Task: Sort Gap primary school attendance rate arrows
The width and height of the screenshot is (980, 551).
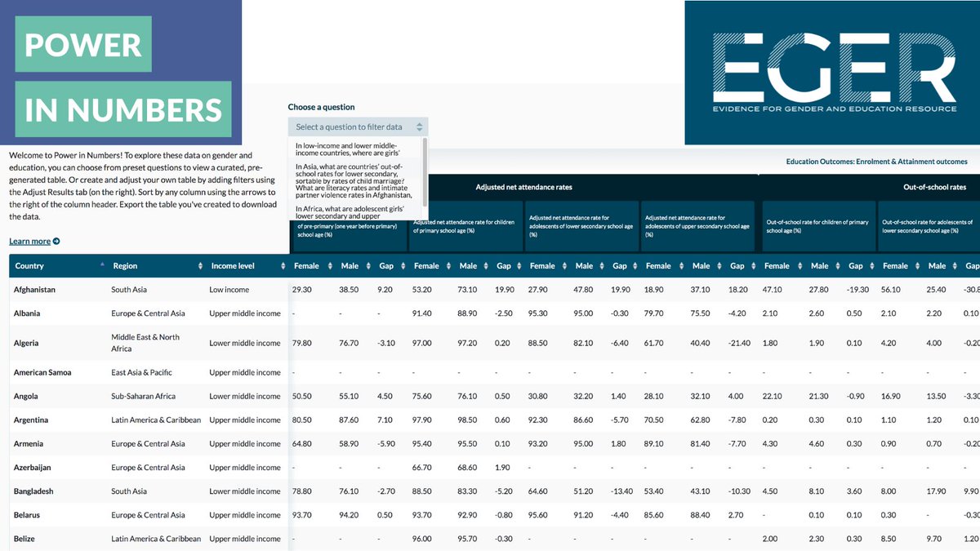Action: pos(521,266)
